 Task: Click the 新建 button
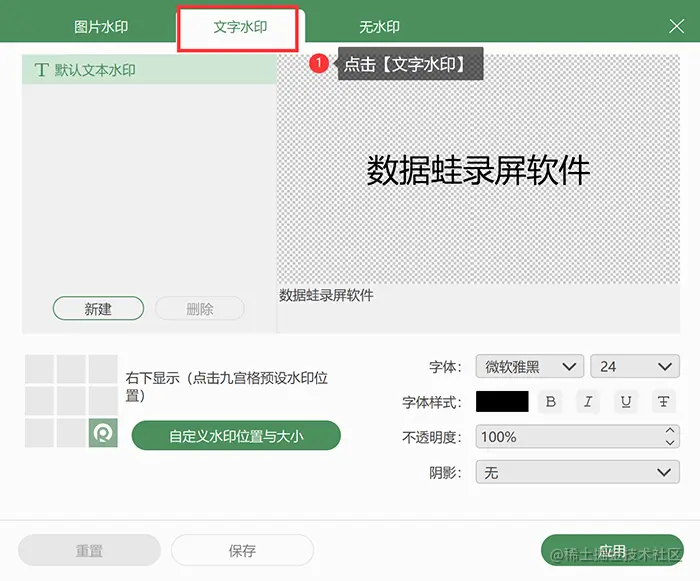[x=98, y=308]
